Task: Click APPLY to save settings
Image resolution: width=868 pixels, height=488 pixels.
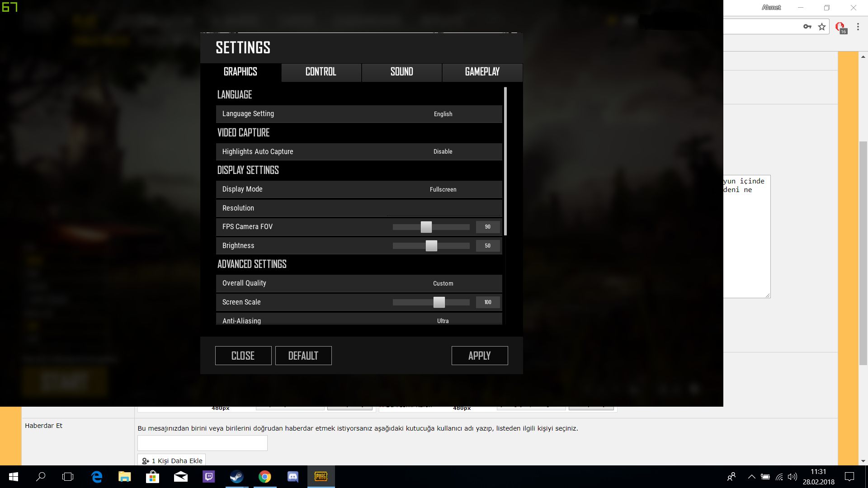Action: click(x=480, y=356)
